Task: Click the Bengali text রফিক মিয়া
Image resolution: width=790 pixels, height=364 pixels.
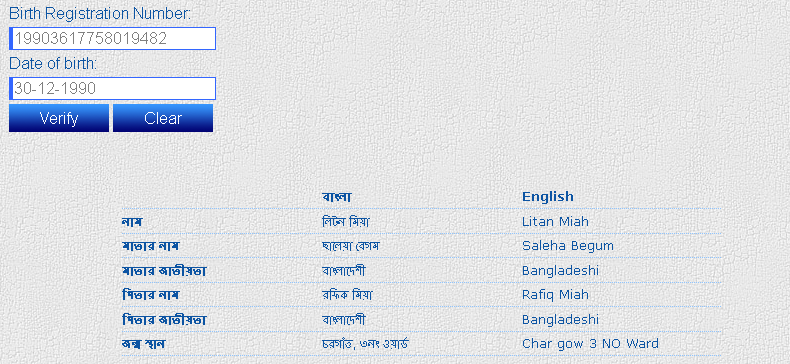Action: (x=347, y=295)
